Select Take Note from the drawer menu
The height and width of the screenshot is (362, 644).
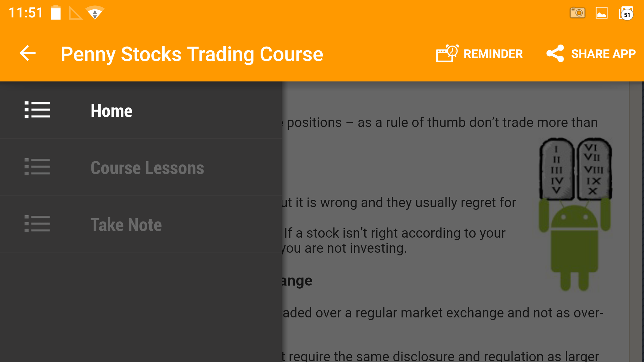[126, 225]
